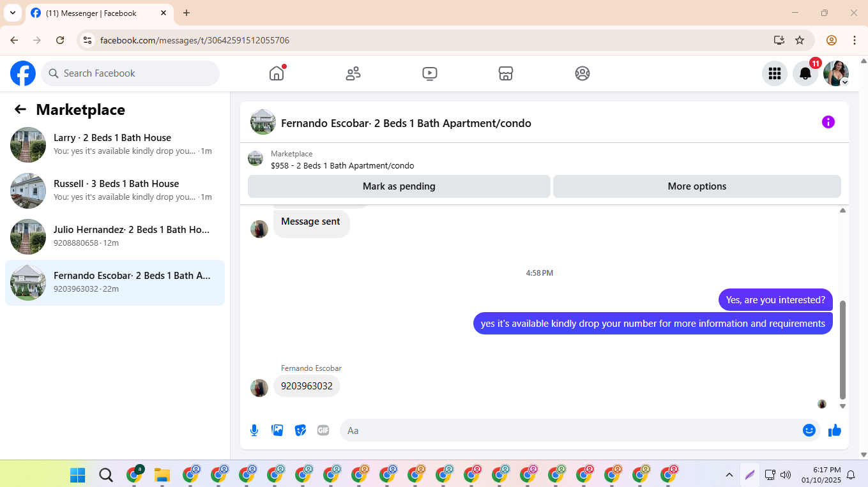Go to Facebook Home feed icon

point(277,73)
